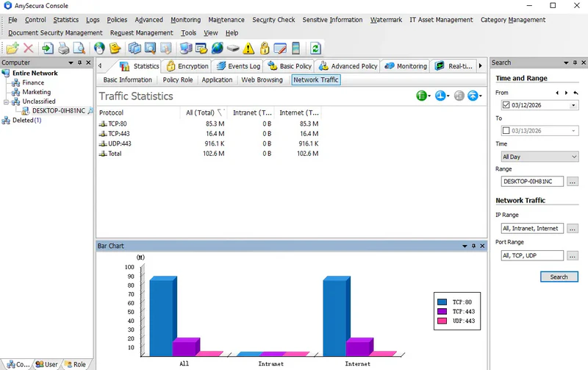Click the gray disk drive toolbar icon
Image resolution: width=588 pixels, height=370 pixels.
point(233,49)
